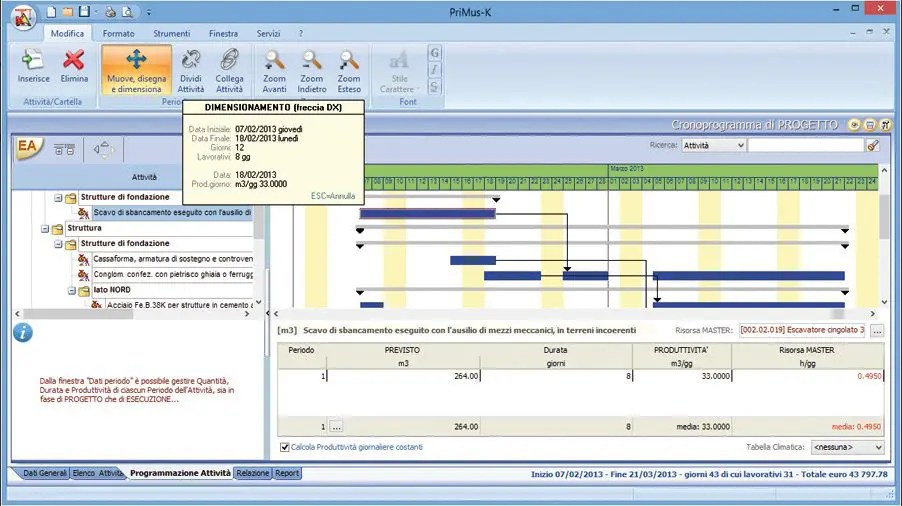Click Zoom Avanti magnifier
The width and height of the screenshot is (902, 506).
coord(274,71)
